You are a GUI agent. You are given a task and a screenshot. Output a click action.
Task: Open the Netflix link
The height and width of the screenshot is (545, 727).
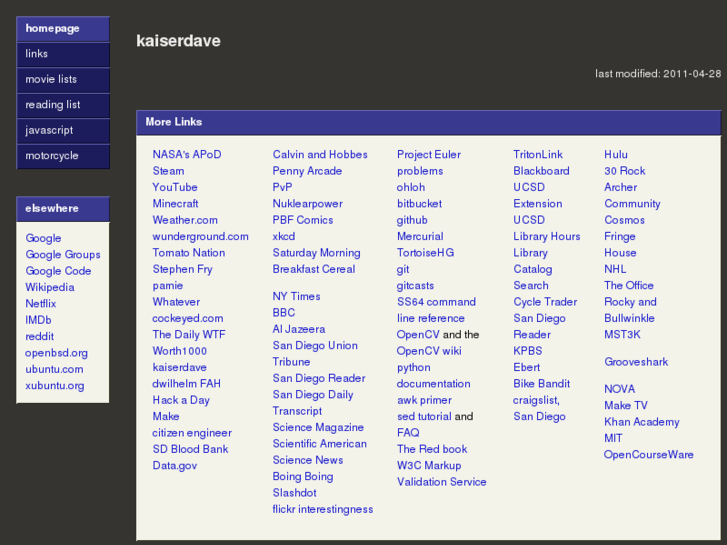41,304
